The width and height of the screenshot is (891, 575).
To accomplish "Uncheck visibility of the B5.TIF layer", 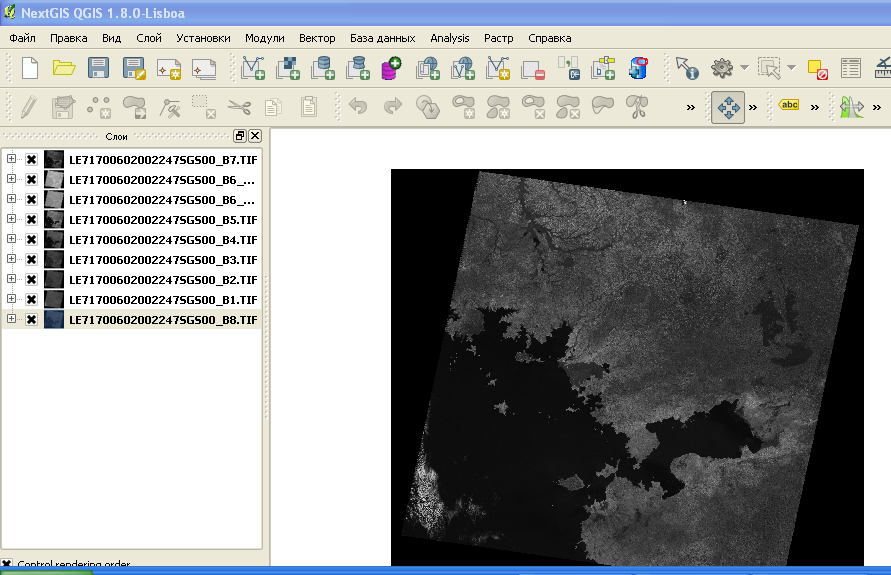I will tap(31, 219).
